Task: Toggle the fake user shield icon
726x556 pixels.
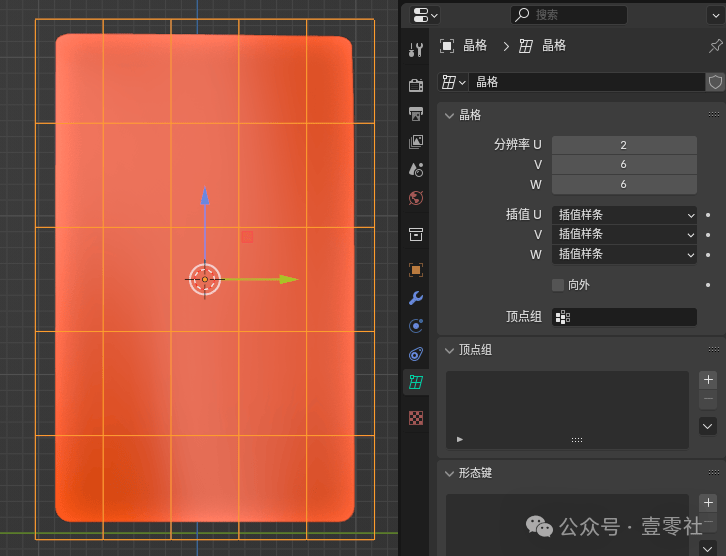Action: (x=715, y=82)
